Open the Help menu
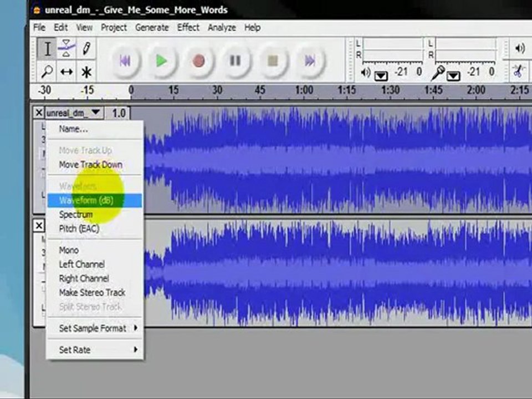 point(253,27)
